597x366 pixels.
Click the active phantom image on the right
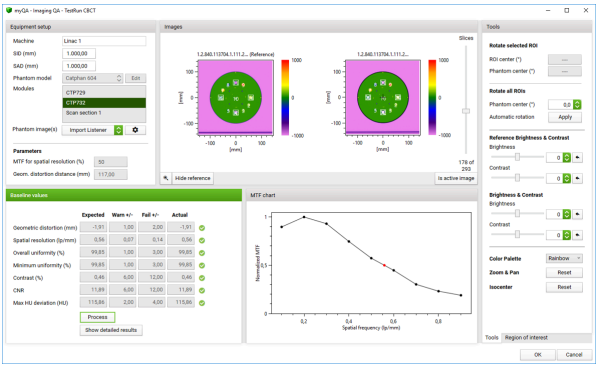coord(383,97)
